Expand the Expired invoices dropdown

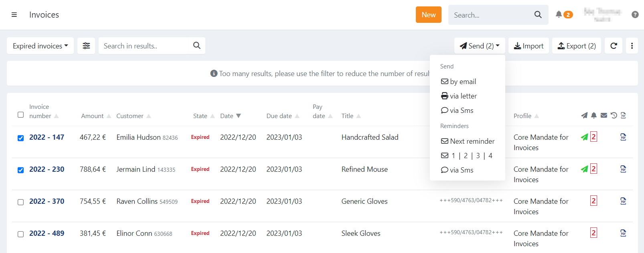(40, 46)
